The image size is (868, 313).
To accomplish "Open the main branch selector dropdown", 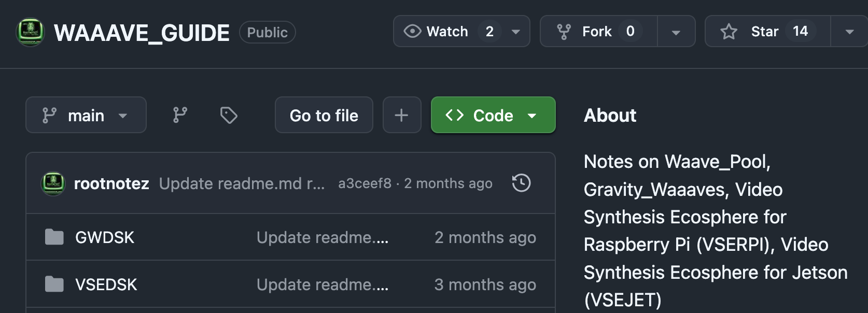I will point(86,115).
